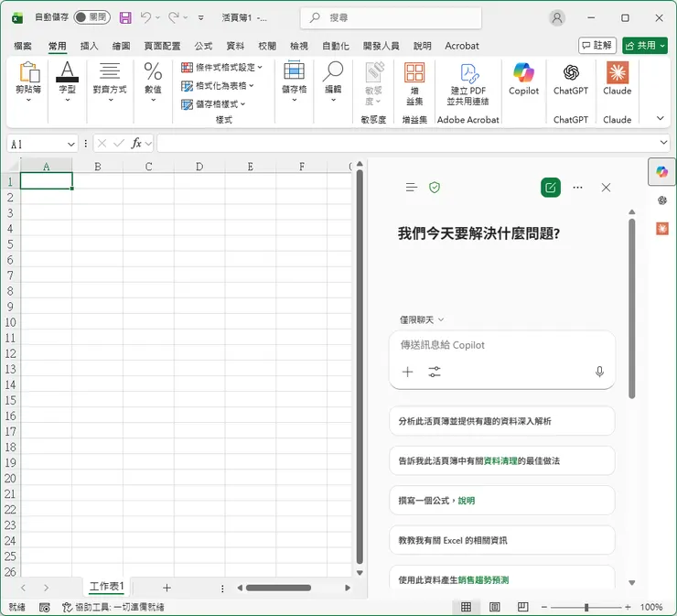Select row 10 header
The image size is (677, 616).
[x=10, y=322]
